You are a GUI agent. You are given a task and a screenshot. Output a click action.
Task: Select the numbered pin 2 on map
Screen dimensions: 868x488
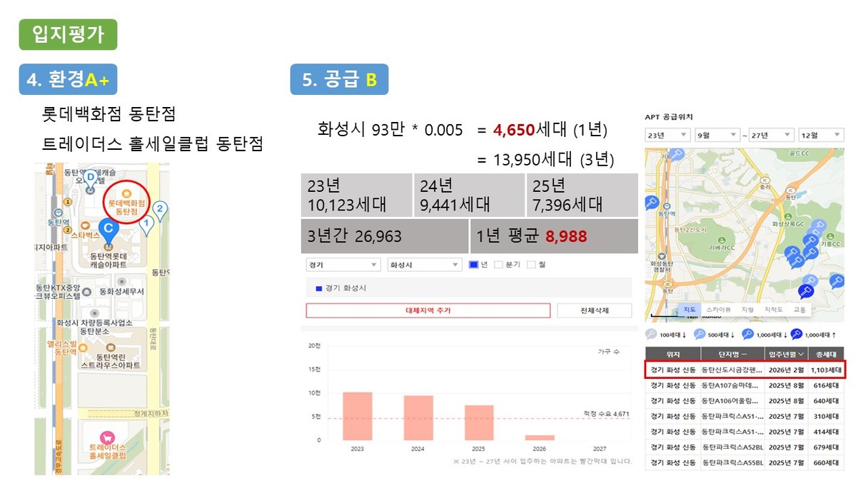tap(161, 210)
